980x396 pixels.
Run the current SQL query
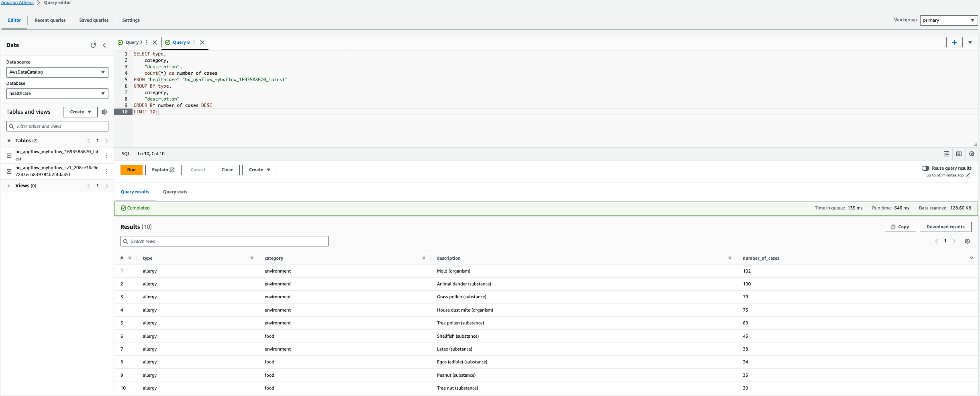click(131, 170)
